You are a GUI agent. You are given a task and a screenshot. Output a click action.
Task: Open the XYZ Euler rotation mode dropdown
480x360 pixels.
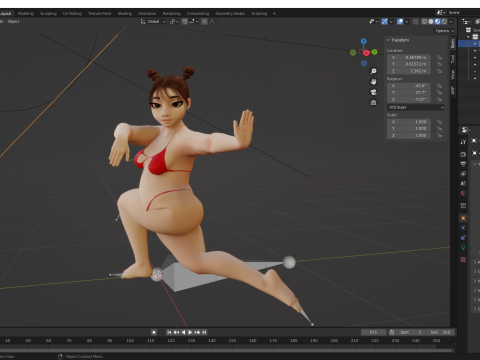click(x=416, y=107)
